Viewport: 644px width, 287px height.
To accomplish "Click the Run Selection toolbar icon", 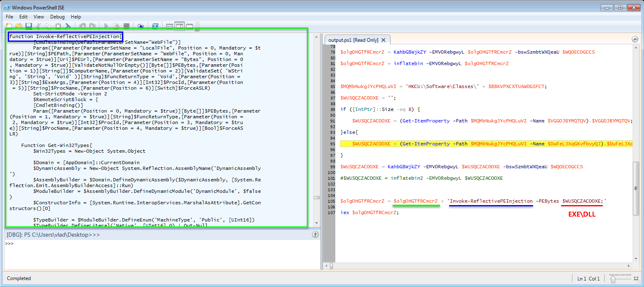I will click(116, 26).
